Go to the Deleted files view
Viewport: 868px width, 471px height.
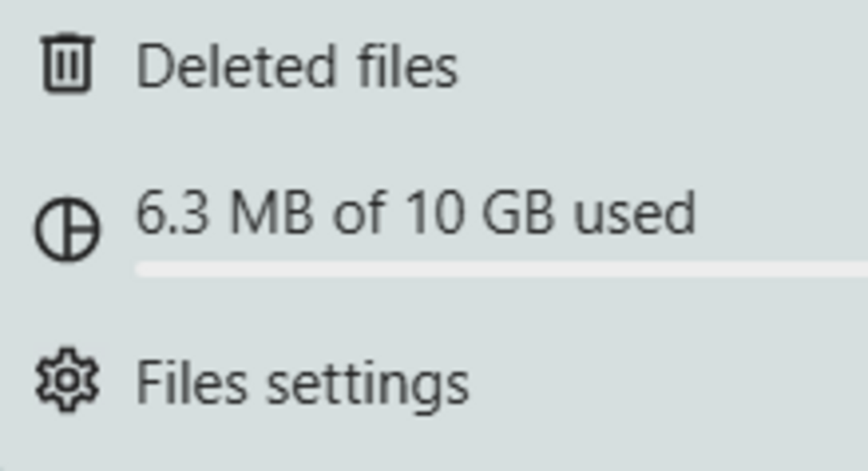pos(296,66)
